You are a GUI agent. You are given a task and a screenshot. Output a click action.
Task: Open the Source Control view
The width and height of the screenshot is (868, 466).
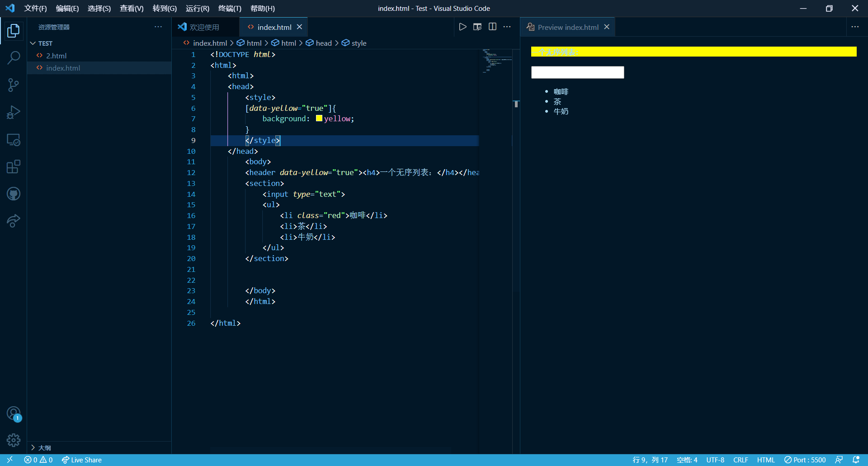click(14, 85)
